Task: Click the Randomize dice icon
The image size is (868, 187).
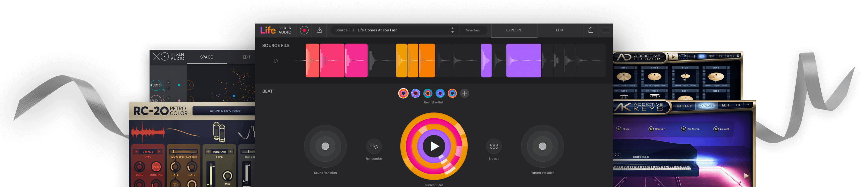Action: 374,146
